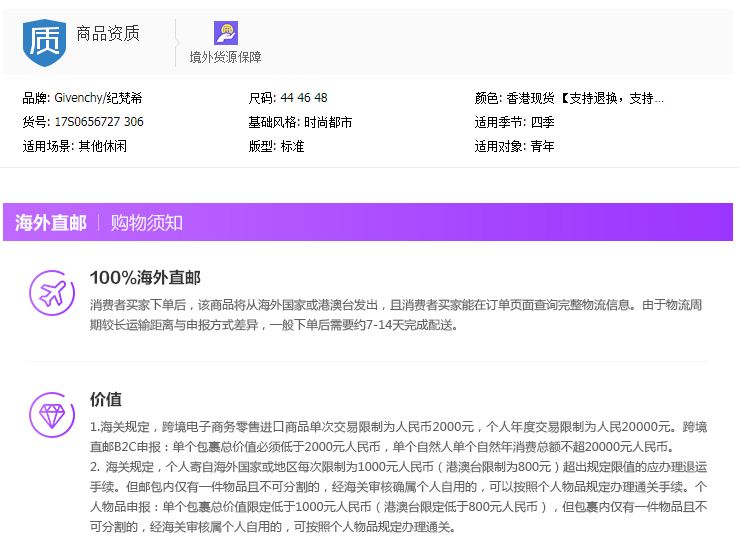This screenshot has height=540, width=739.
Task: Open the 境外货源保障 text label
Action: pyautogui.click(x=226, y=57)
